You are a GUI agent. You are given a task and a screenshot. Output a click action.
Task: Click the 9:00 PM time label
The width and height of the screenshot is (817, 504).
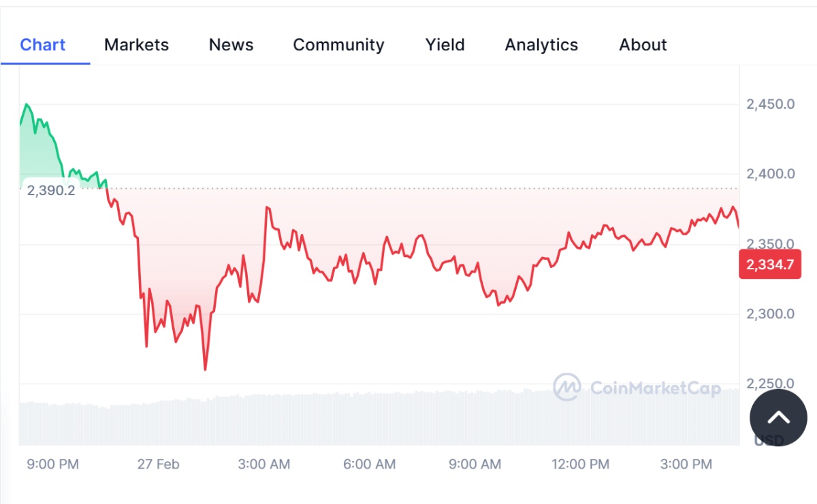[x=52, y=465]
